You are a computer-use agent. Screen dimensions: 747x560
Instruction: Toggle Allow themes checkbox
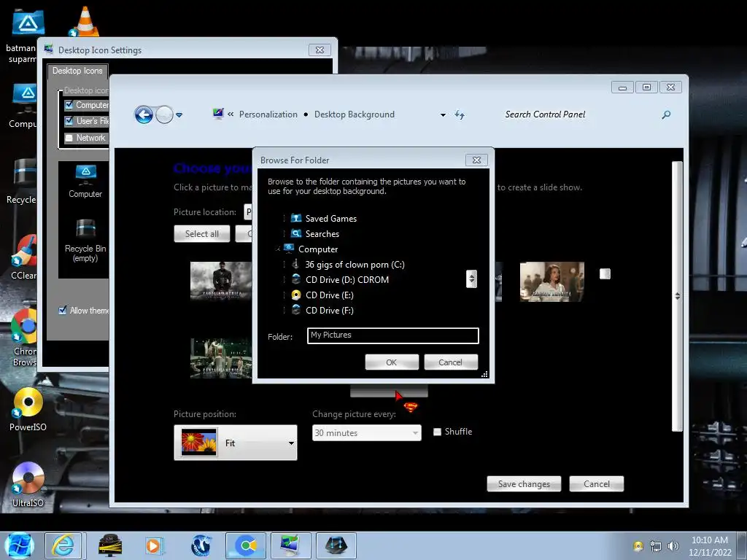[63, 311]
